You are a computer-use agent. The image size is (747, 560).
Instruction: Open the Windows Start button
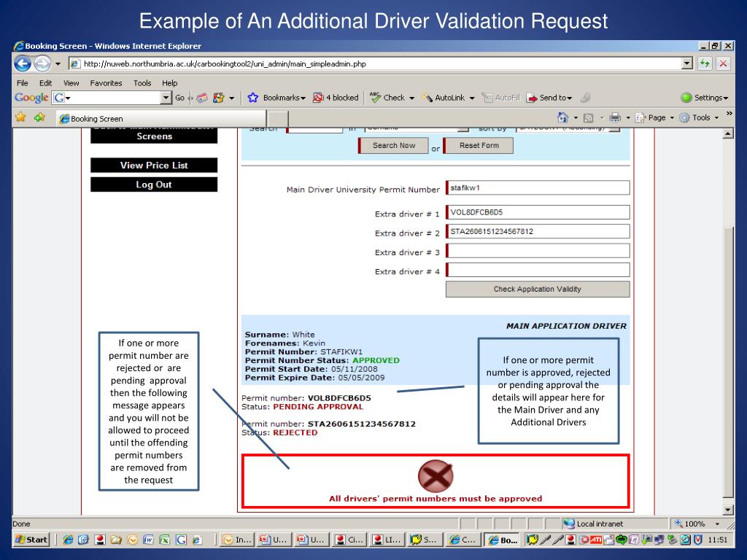pyautogui.click(x=31, y=540)
